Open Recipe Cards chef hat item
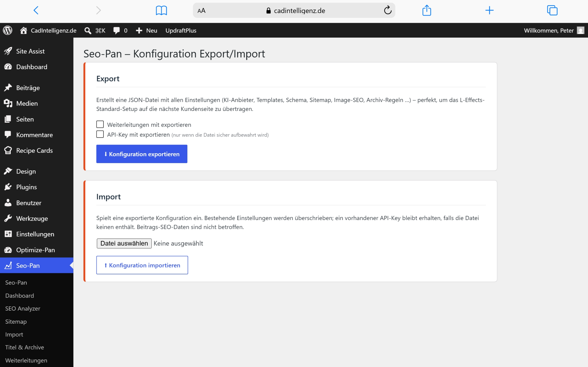Screen dimensions: 588x367 (37, 151)
